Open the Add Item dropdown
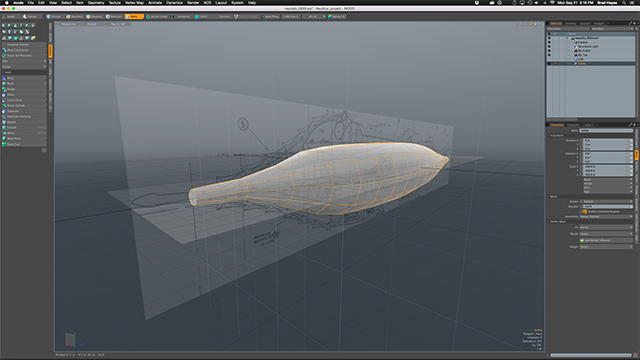 coord(612,29)
